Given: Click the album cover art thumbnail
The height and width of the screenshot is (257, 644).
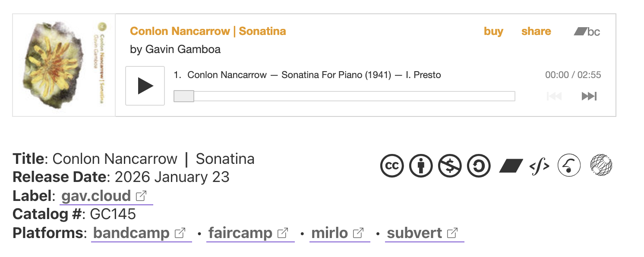Looking at the screenshot, I should click(x=64, y=65).
